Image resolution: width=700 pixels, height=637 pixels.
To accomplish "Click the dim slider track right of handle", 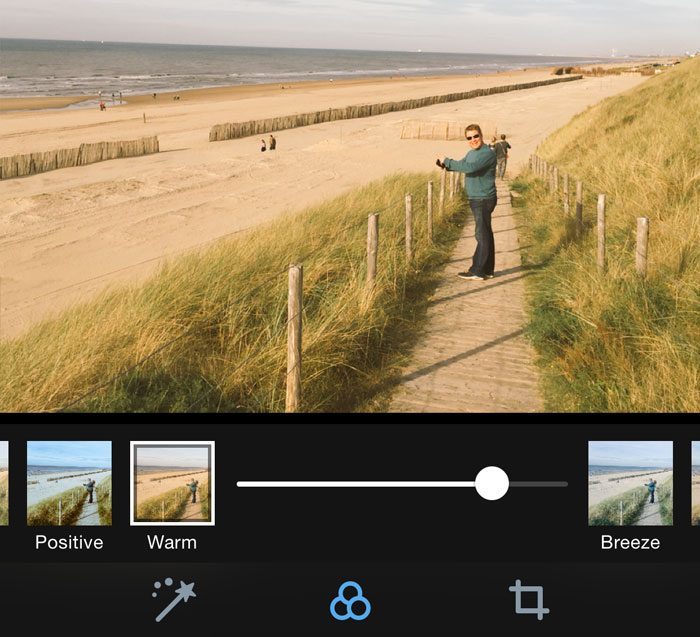I will pos(540,484).
